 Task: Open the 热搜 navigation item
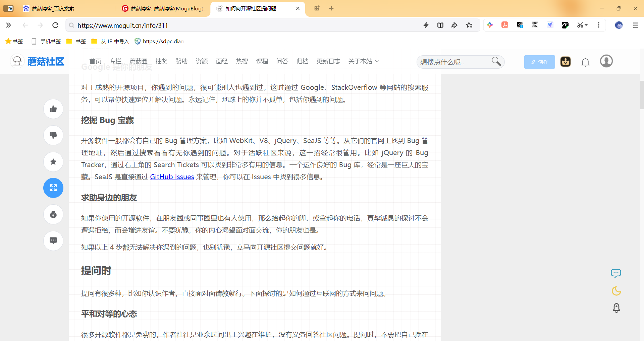[x=242, y=61]
